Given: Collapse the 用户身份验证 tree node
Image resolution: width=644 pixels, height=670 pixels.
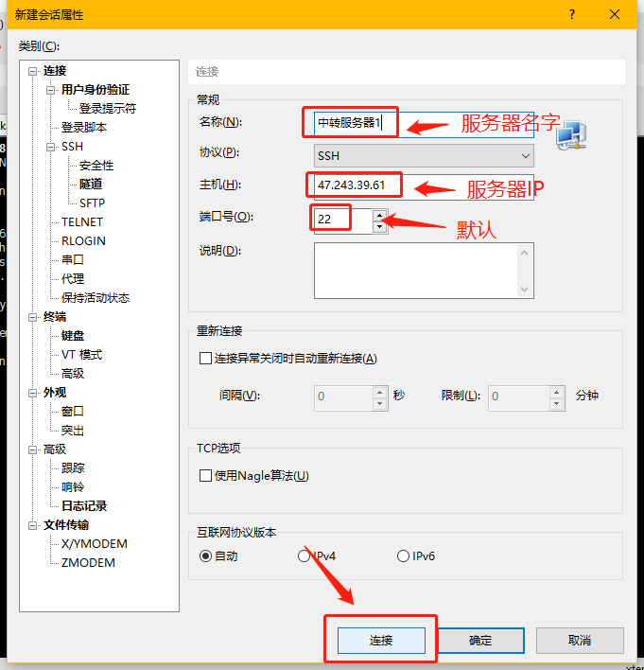Looking at the screenshot, I should click(50, 90).
